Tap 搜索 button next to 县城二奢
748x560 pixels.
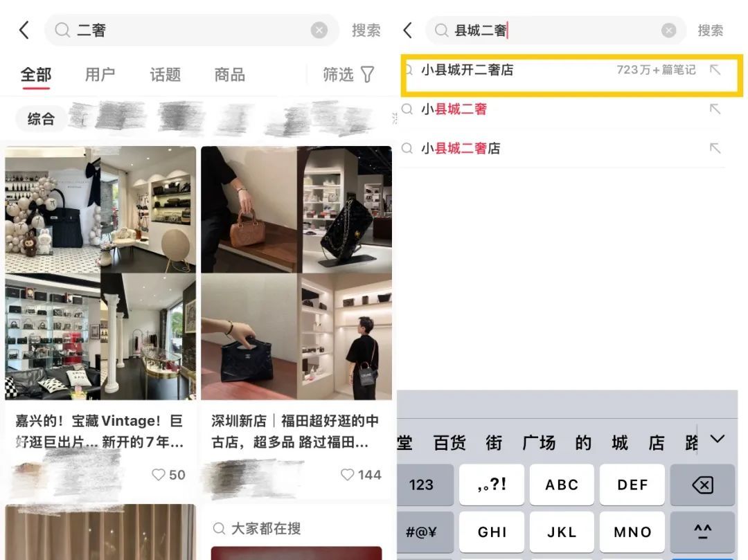tap(711, 30)
